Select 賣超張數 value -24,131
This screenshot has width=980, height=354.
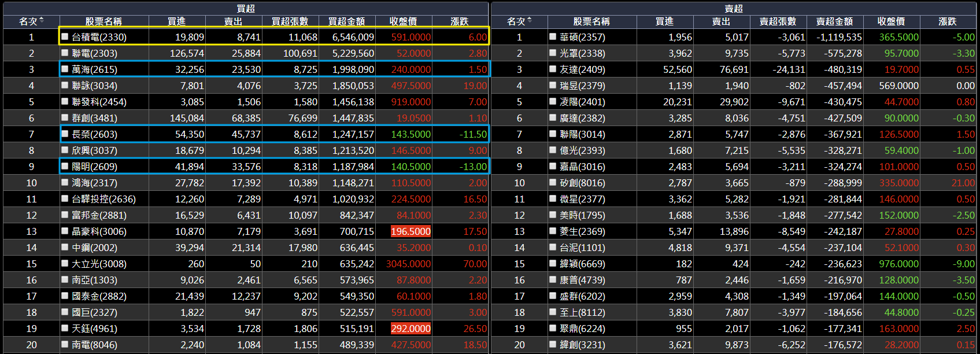click(789, 69)
